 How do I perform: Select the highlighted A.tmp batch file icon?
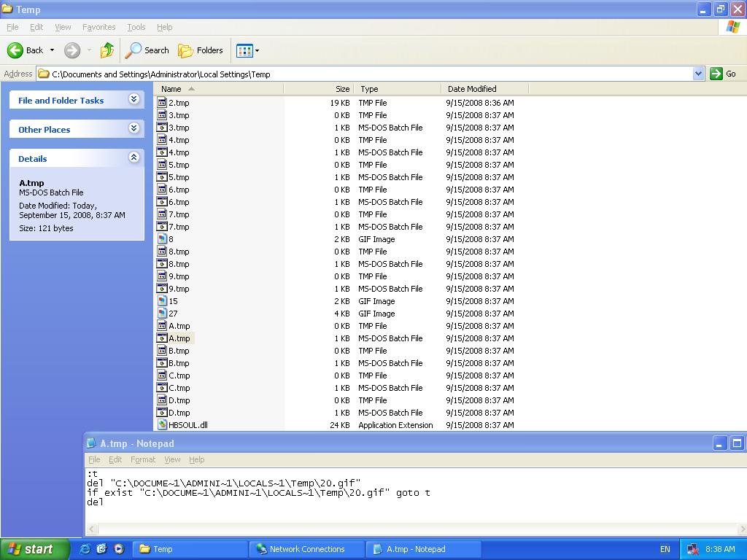[162, 338]
